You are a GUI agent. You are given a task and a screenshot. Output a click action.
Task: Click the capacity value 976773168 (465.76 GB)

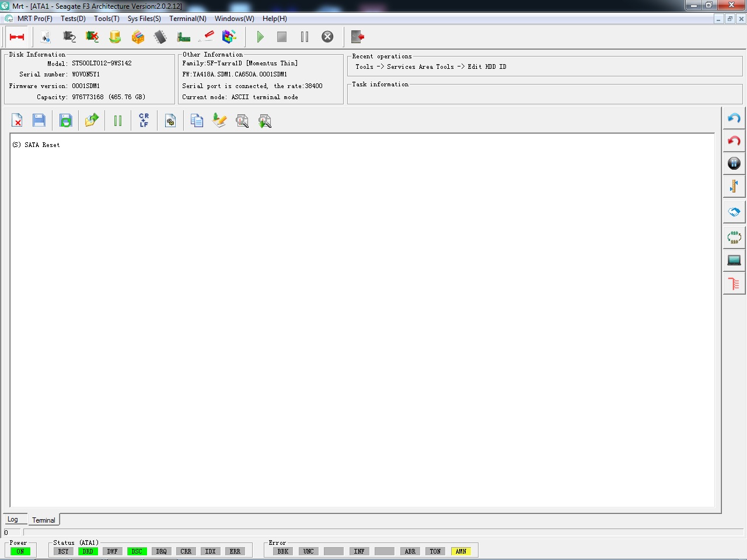109,97
